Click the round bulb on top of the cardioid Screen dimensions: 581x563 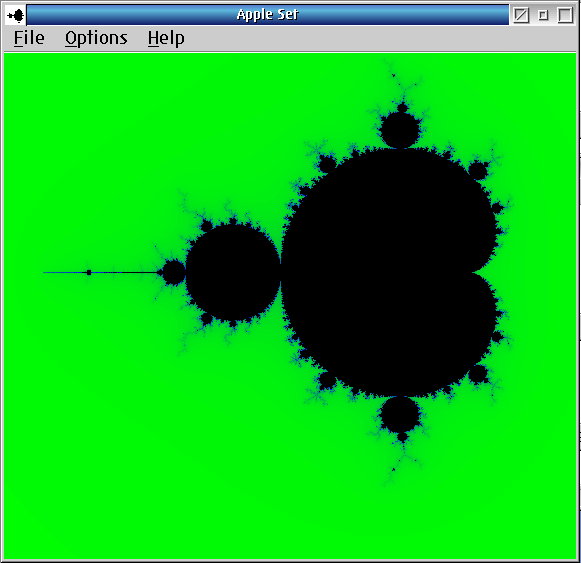(400, 130)
